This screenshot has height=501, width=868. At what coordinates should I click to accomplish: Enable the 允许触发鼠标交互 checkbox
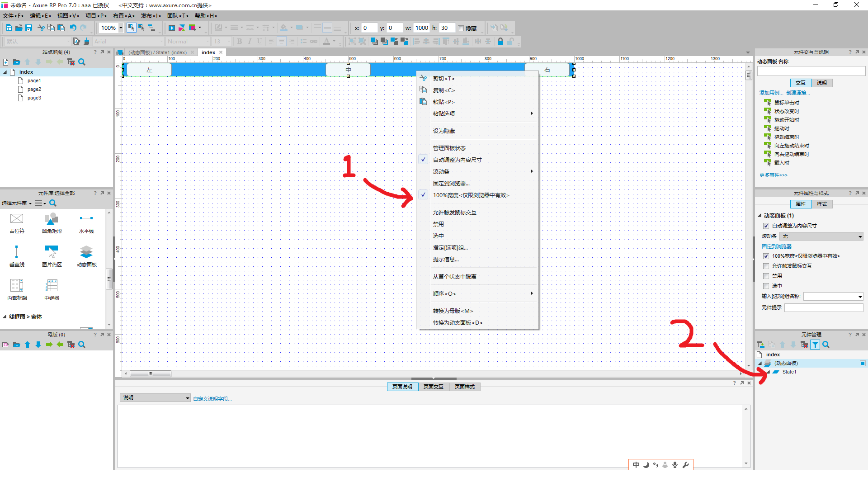tap(766, 266)
